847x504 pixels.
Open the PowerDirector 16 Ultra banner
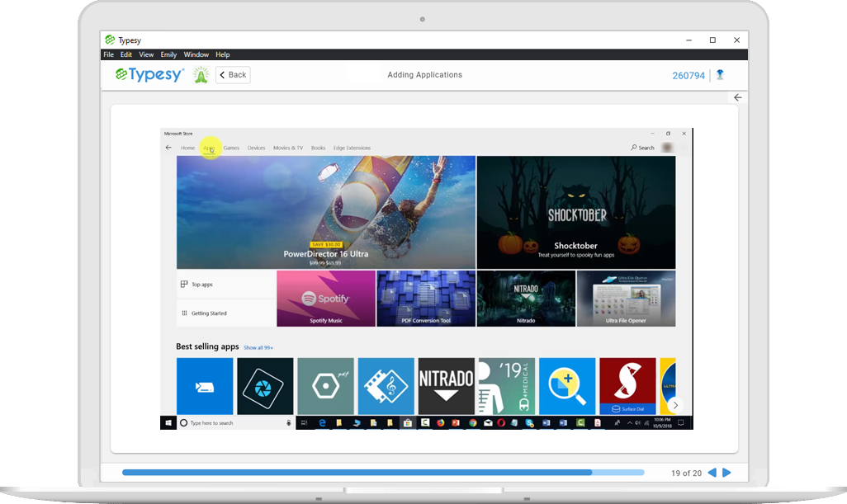pos(326,212)
